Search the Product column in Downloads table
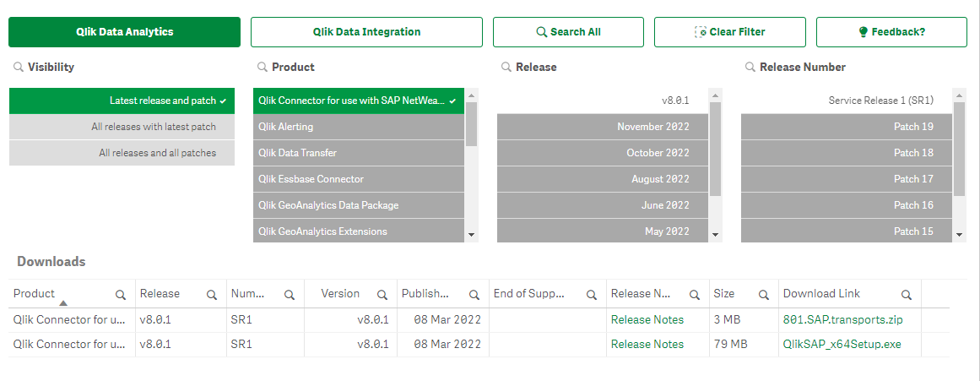980x381 pixels. (121, 295)
